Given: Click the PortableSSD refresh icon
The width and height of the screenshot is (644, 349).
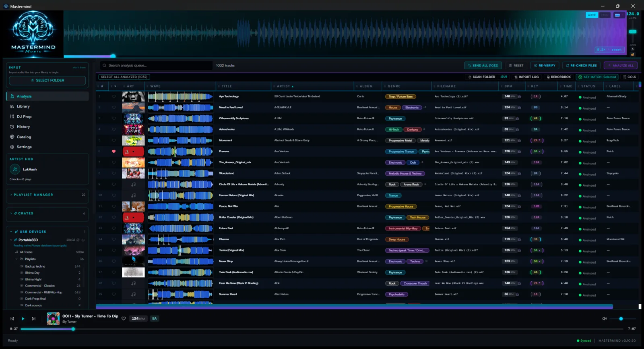Looking at the screenshot, I should click(78, 240).
